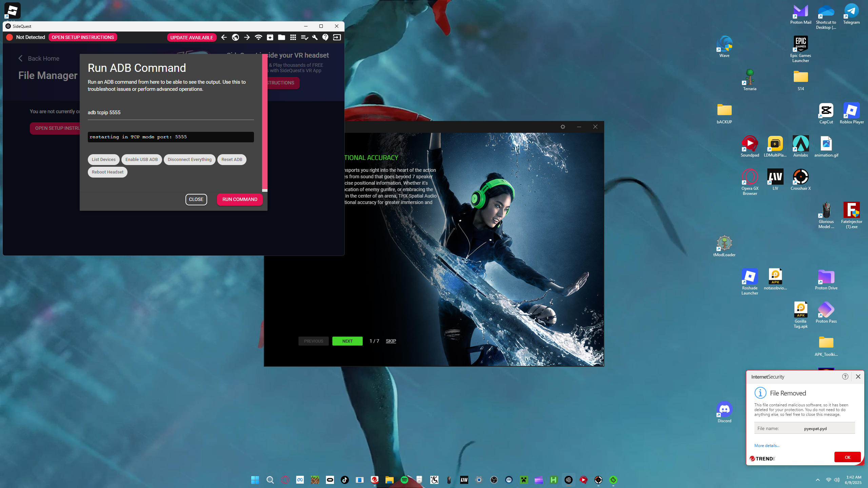Click the install APK archive-box icon

pos(270,37)
